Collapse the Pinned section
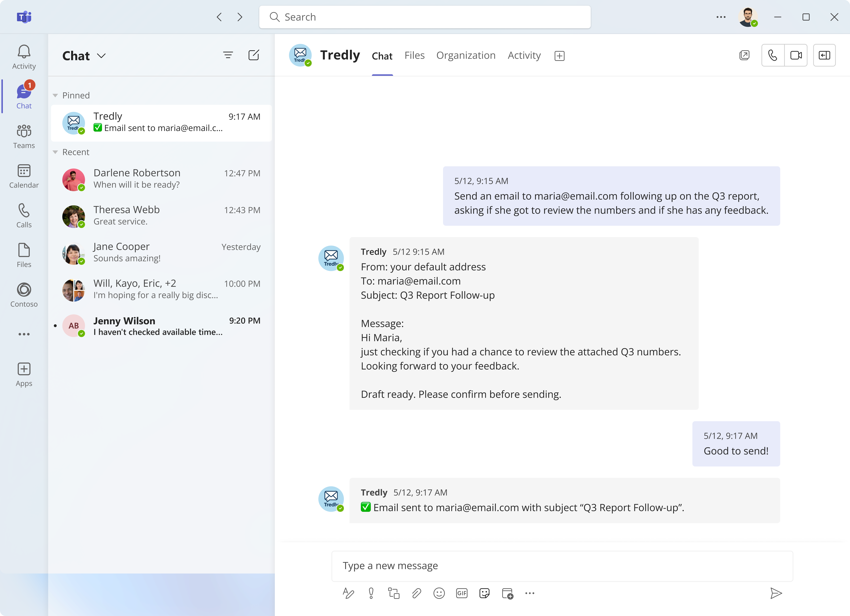This screenshot has height=616, width=850. coord(55,95)
